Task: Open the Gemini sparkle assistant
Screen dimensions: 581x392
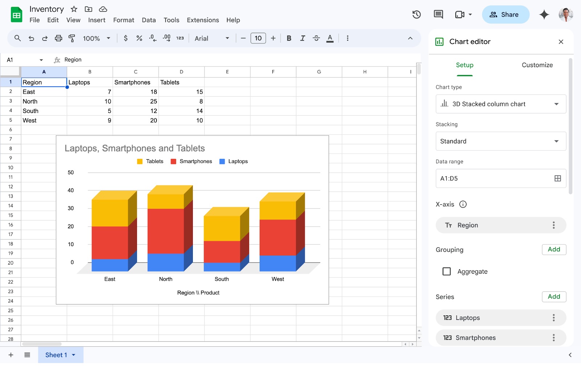Action: [x=544, y=15]
